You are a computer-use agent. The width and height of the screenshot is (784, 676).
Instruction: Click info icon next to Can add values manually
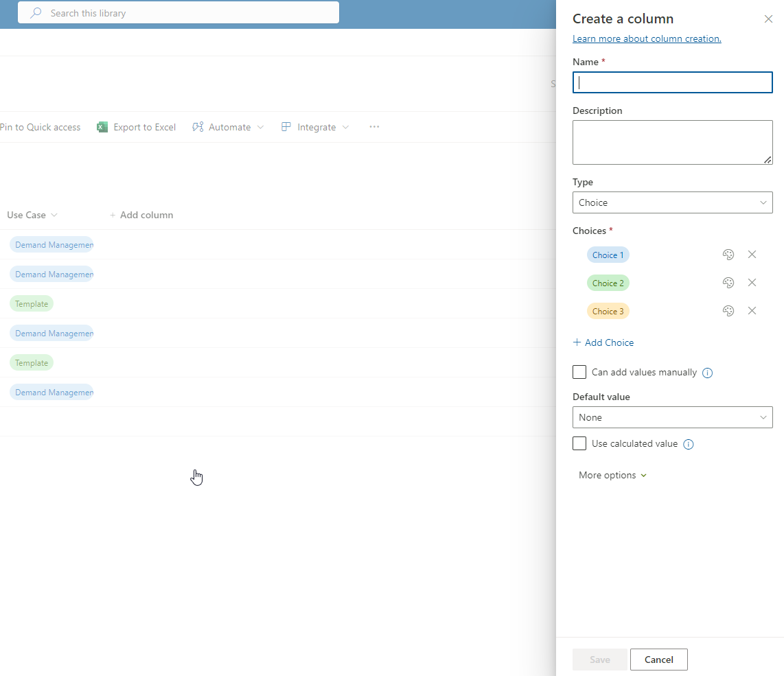point(708,373)
